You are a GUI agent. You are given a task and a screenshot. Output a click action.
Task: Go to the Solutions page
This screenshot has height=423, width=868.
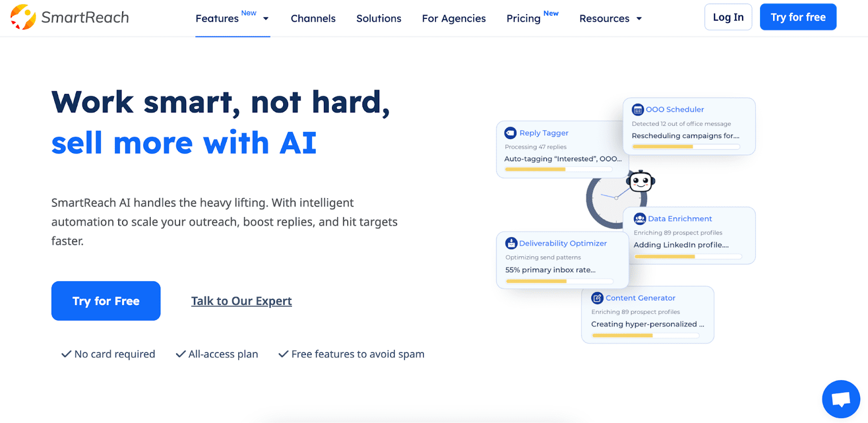pyautogui.click(x=379, y=18)
